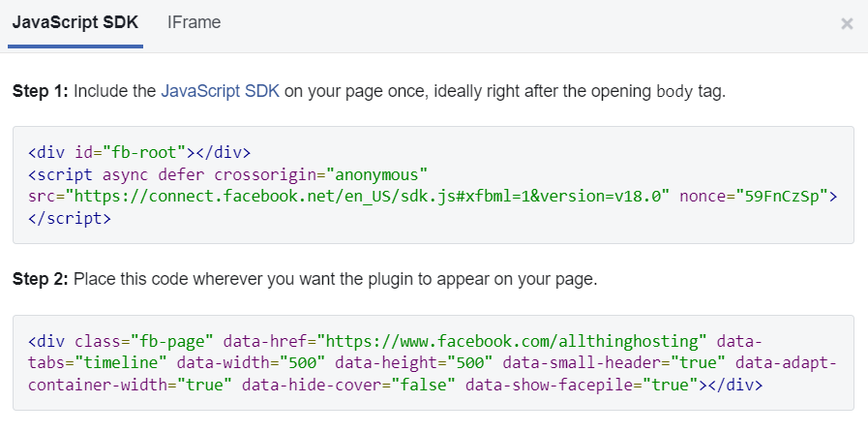Screen dimensions: 868x433
Task: Click the bold Step 1 label
Action: (41, 92)
